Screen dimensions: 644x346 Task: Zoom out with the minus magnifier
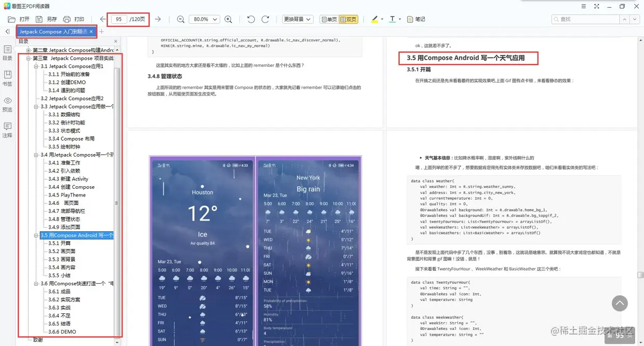[x=181, y=19]
